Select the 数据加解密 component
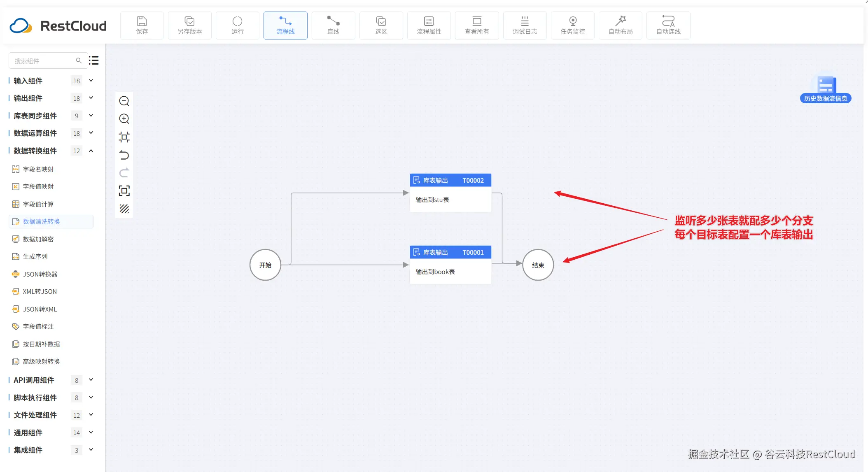This screenshot has height=472, width=868. click(x=51, y=239)
